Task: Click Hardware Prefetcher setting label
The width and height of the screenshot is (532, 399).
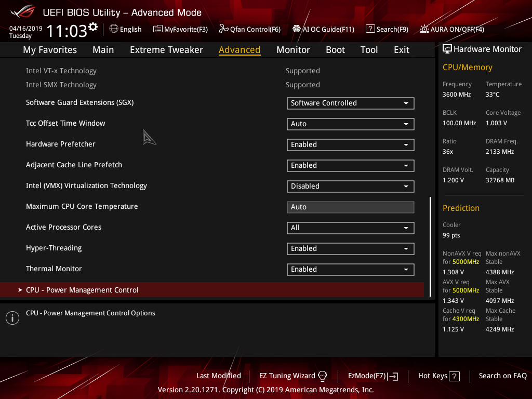Action: coord(60,144)
